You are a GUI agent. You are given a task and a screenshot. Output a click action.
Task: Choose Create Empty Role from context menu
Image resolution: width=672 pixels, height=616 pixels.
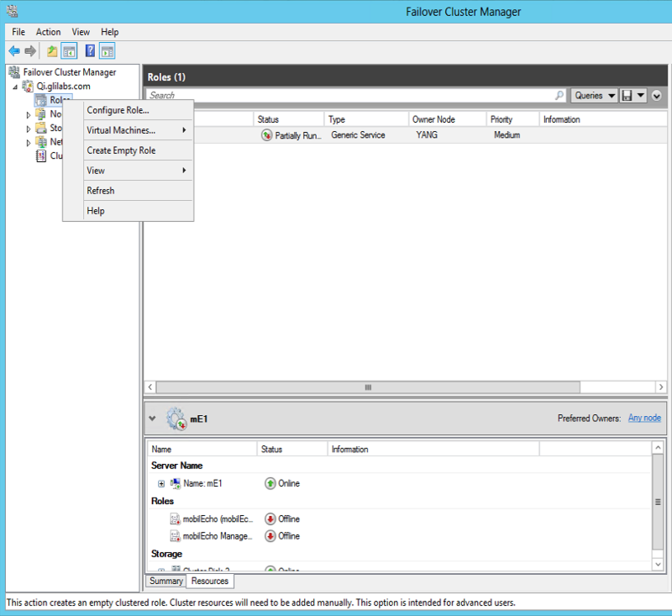pos(121,150)
